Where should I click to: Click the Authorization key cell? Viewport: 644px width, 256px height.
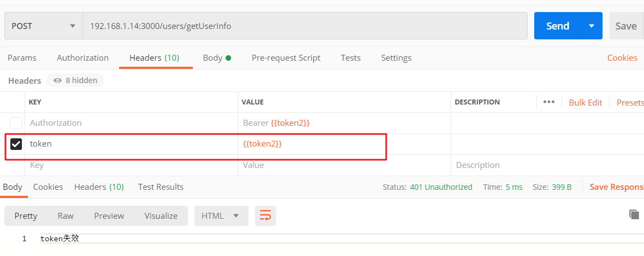click(132, 123)
